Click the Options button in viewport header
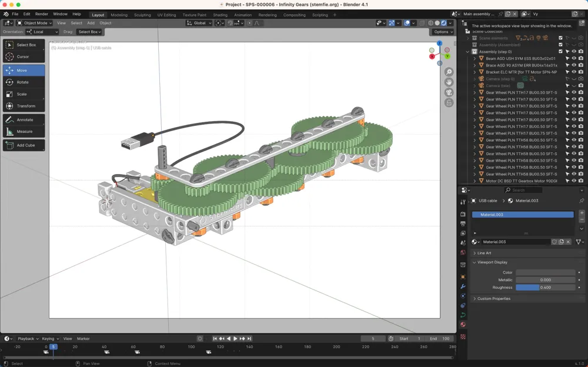 point(442,31)
